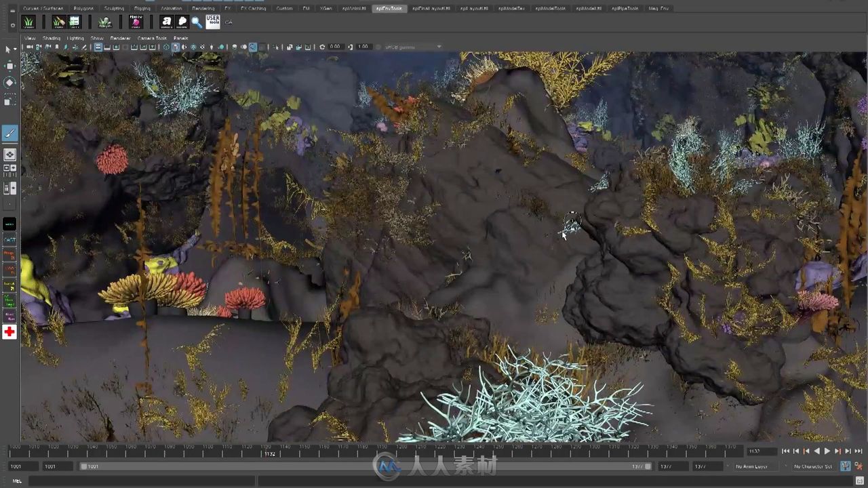
Task: Select the Rotate tool in toolbox
Action: pos(9,83)
